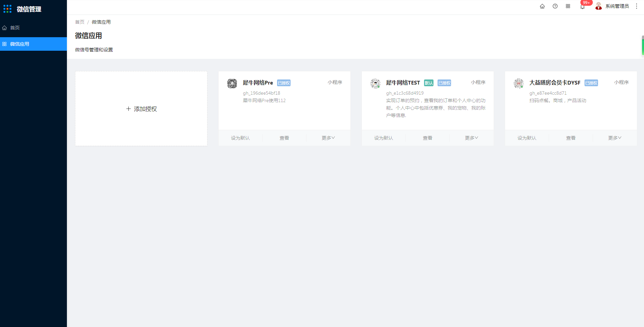
Task: Click the 大益膳房会员卡DYSF title text
Action: (555, 83)
